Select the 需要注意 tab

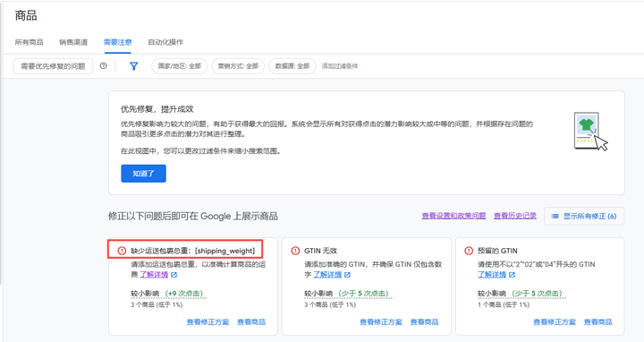pos(118,42)
